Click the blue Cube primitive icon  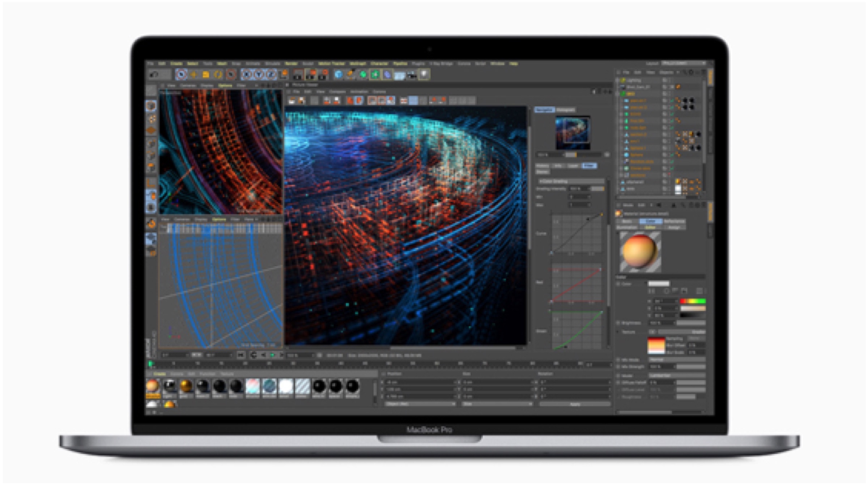coord(338,75)
